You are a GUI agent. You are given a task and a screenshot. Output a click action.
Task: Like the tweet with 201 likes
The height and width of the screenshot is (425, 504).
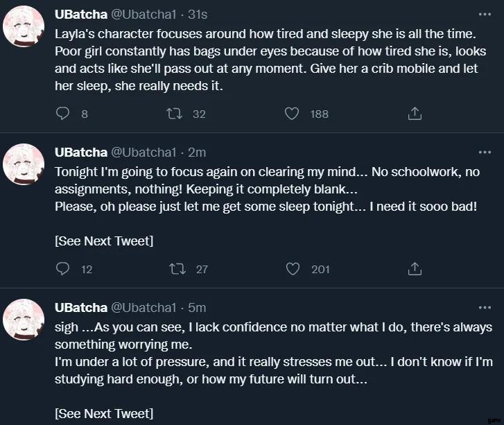point(293,269)
